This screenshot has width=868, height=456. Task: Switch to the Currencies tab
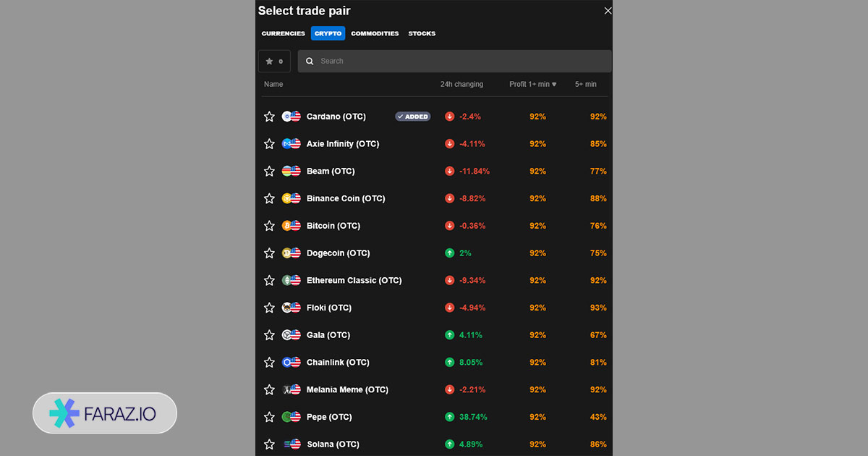(283, 33)
